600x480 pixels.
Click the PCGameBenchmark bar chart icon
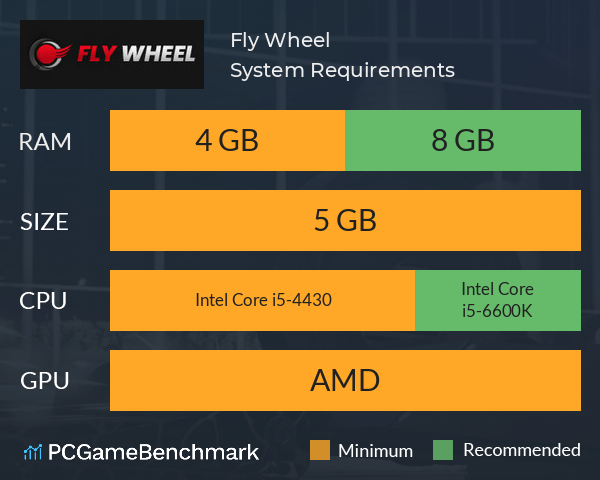click(33, 452)
